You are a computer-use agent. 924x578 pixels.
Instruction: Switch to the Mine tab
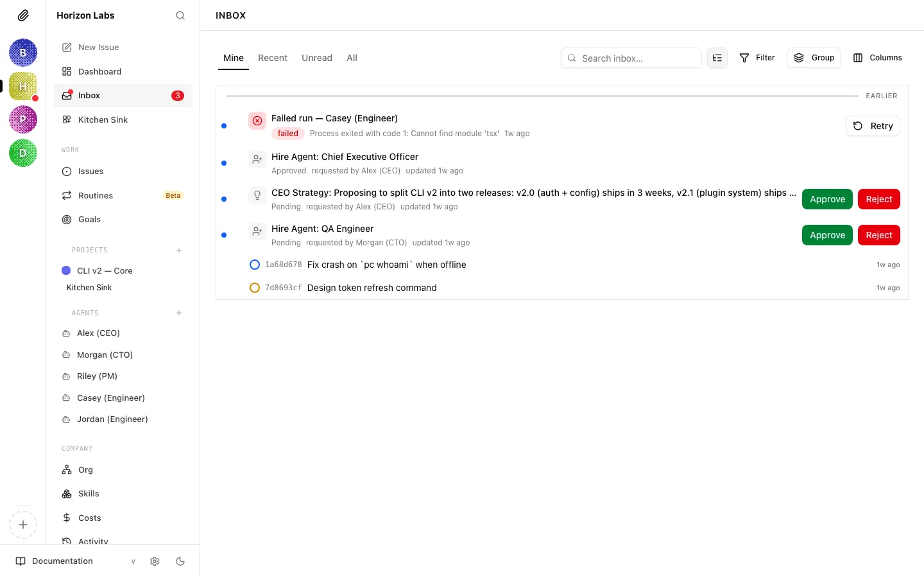tap(234, 58)
